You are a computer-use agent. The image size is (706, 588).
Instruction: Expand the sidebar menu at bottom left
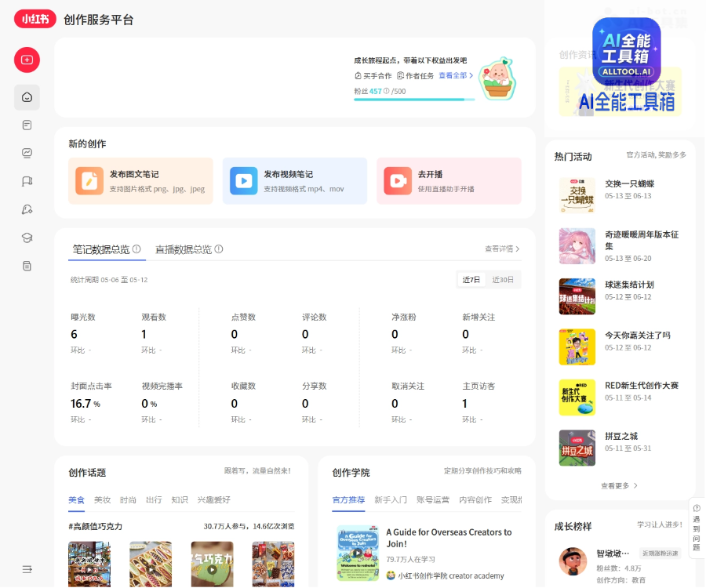click(x=27, y=569)
